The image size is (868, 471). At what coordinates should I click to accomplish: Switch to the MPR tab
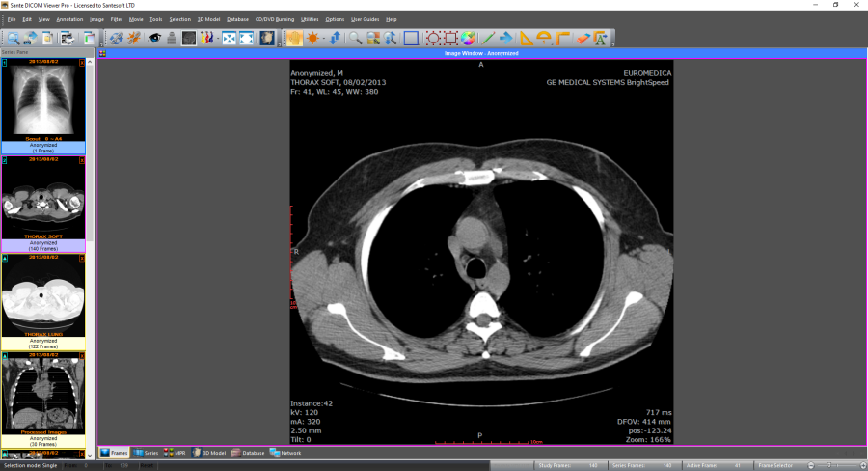176,453
